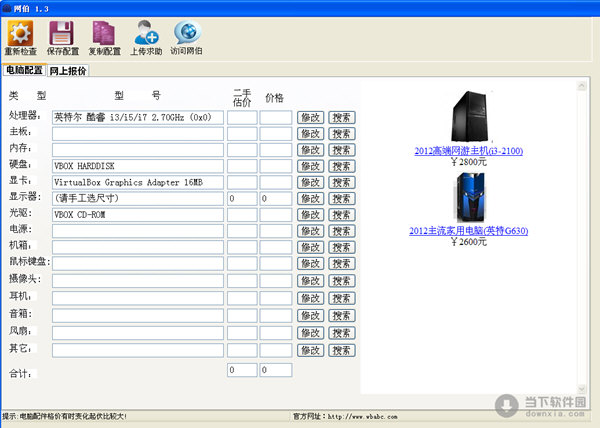Screen dimensions: 600x428
Task: Click 修改 button for 摄像头 row
Action: point(311,281)
